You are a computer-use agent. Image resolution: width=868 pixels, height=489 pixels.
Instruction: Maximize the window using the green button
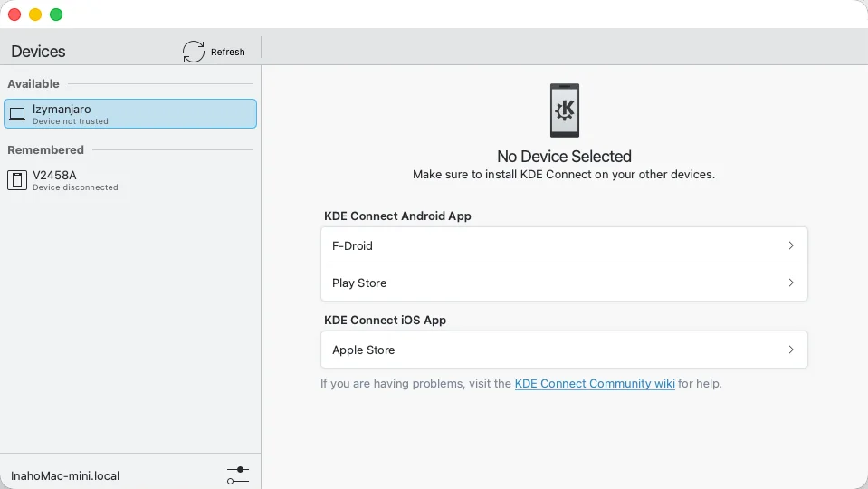[x=56, y=14]
